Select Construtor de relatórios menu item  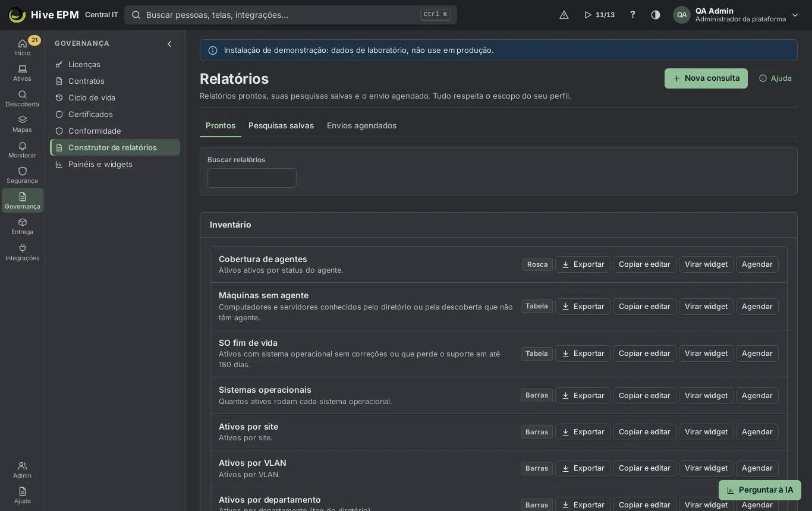[x=115, y=147]
